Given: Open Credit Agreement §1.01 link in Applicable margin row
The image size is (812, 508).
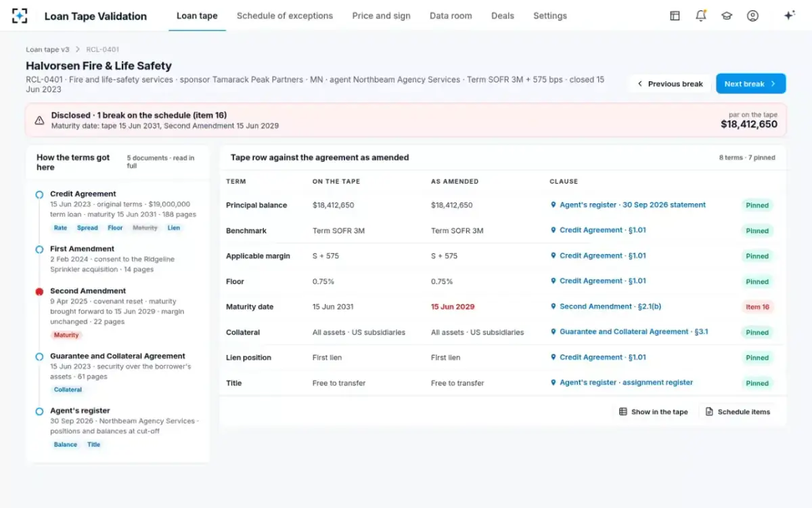Looking at the screenshot, I should tap(603, 255).
